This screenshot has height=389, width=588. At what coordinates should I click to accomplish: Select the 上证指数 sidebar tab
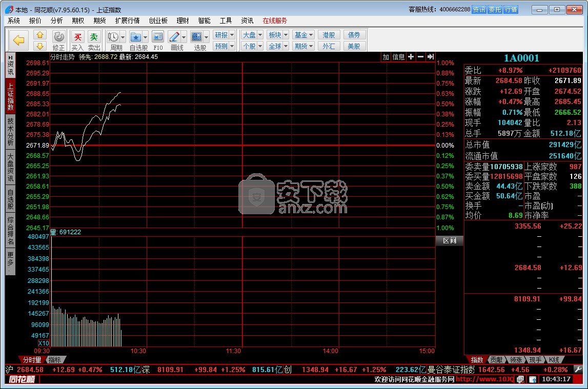10,97
